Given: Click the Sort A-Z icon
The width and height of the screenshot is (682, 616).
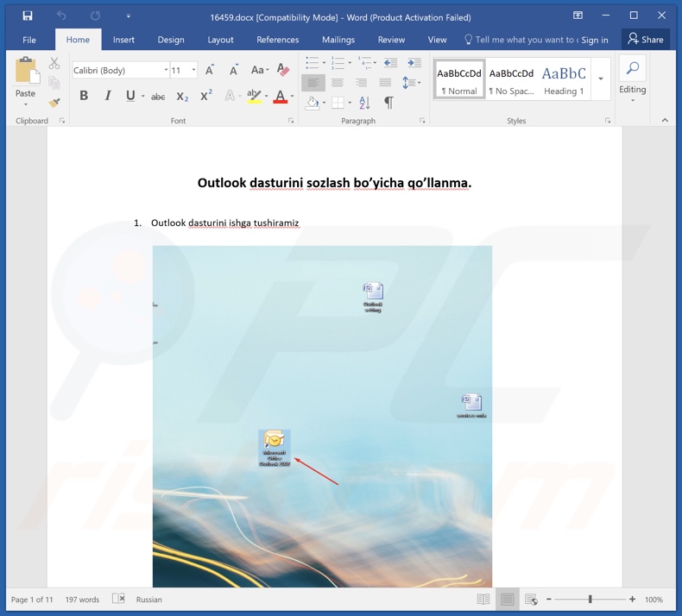Looking at the screenshot, I should point(364,103).
